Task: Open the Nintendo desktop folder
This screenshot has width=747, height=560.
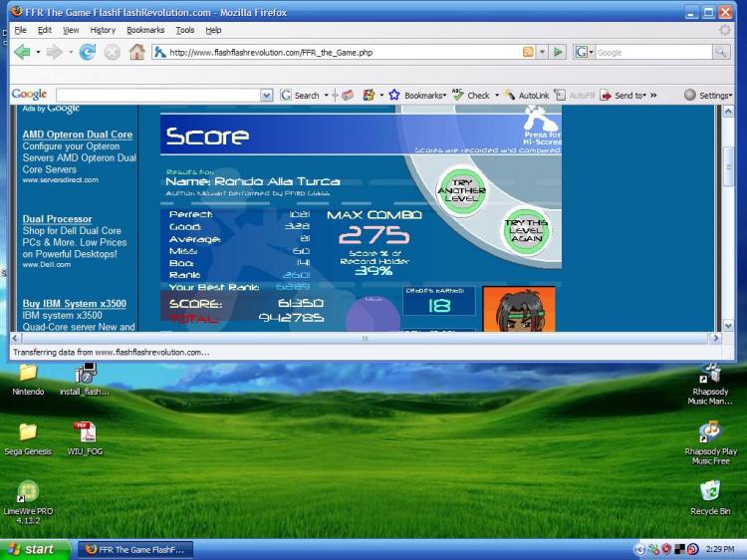Action: (x=28, y=380)
